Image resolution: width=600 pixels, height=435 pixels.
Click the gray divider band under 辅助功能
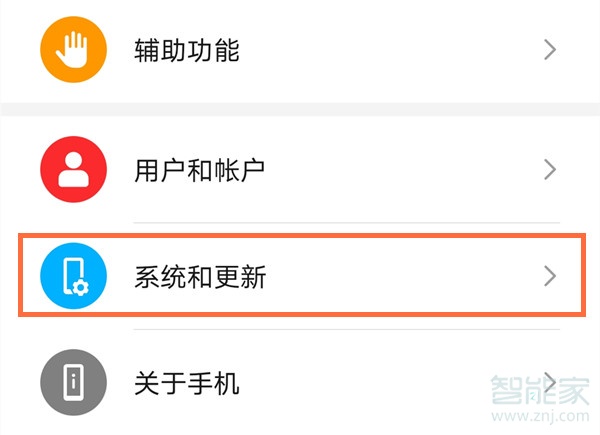pos(300,109)
